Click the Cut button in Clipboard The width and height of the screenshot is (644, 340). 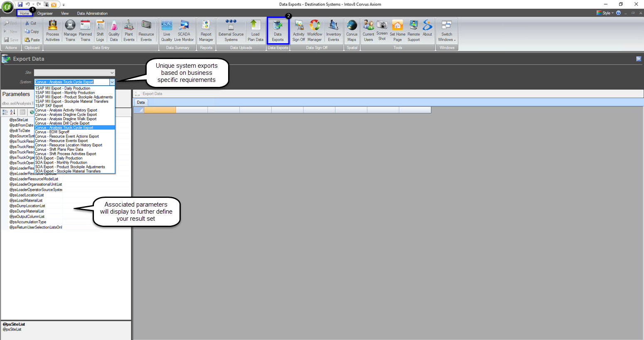point(31,23)
